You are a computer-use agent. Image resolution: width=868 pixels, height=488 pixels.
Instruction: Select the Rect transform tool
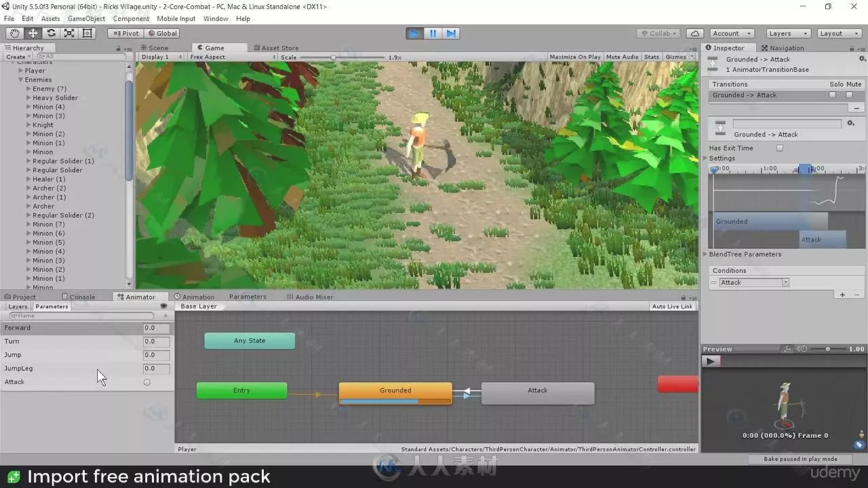click(x=87, y=33)
